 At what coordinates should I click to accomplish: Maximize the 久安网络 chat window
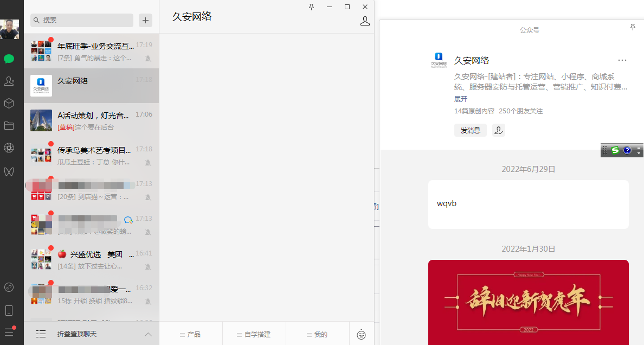347,7
